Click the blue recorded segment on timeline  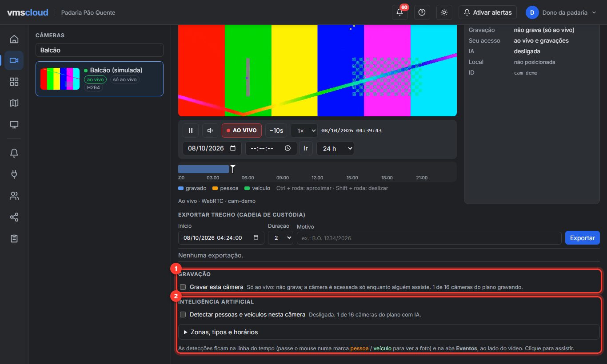(204, 169)
